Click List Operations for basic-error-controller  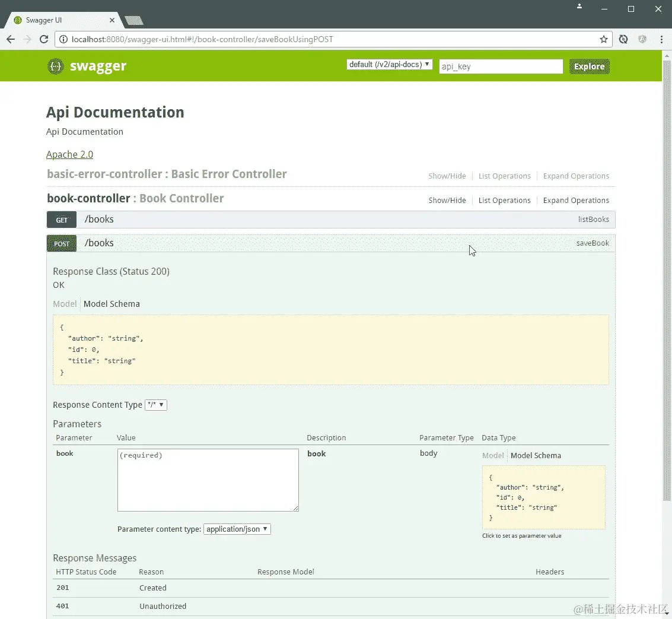(504, 176)
